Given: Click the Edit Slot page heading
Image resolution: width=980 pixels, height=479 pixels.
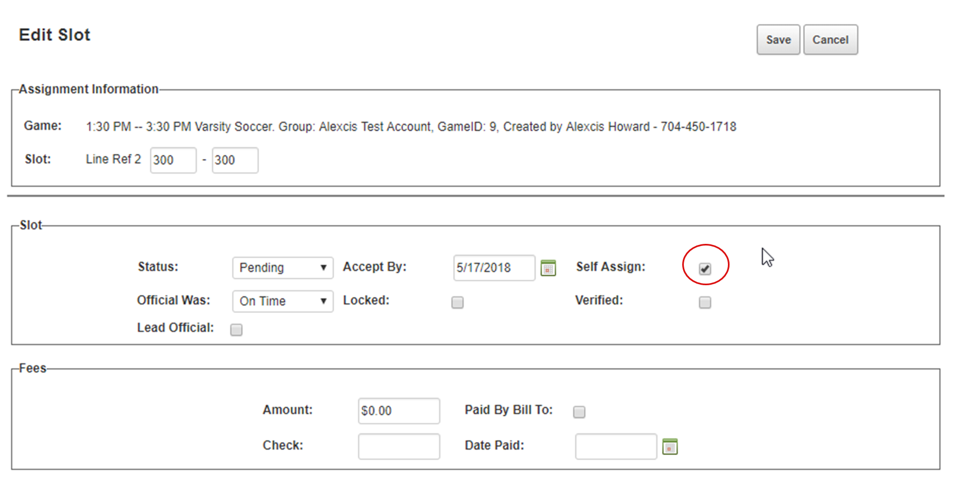Looking at the screenshot, I should click(54, 35).
